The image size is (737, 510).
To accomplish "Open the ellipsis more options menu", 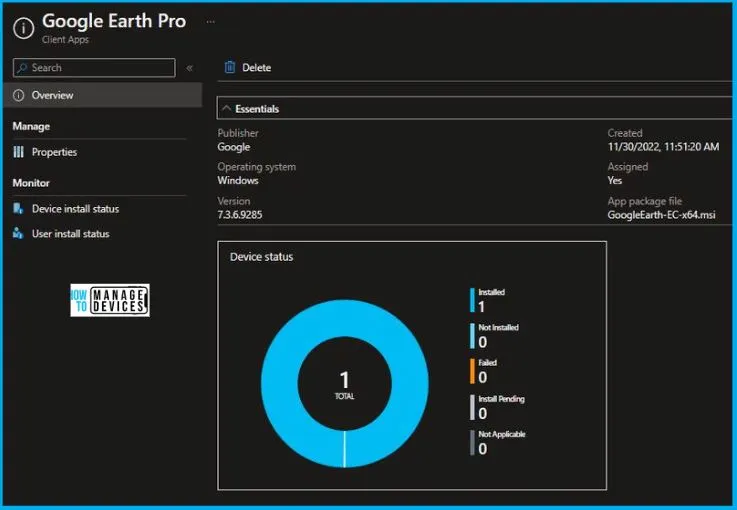I will coord(211,22).
